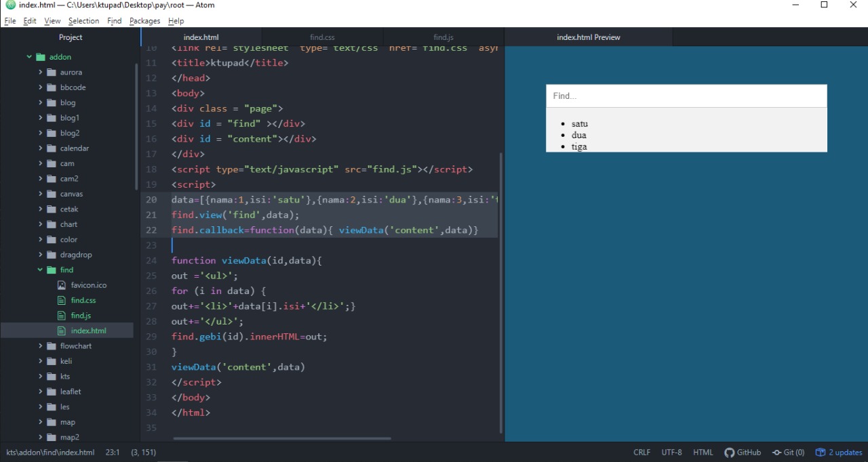Switch to the index.html Preview tab
868x462 pixels.
(589, 37)
